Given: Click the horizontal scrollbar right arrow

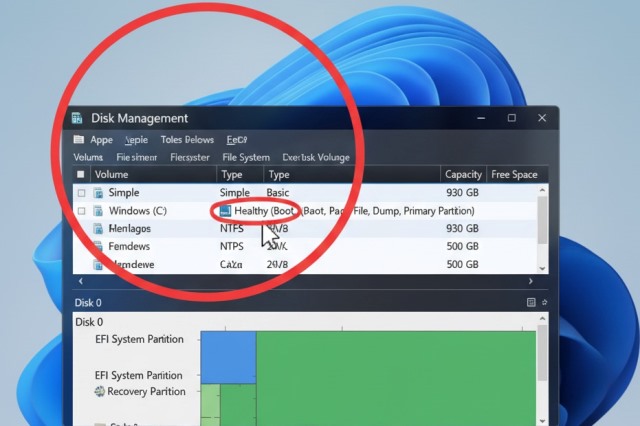Looking at the screenshot, I should 530,281.
